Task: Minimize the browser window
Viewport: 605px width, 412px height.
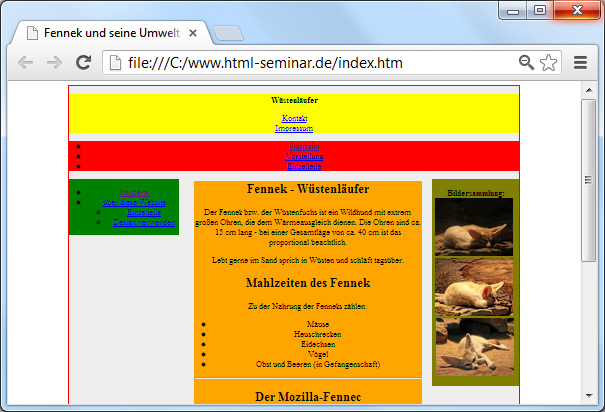Action: click(x=513, y=11)
